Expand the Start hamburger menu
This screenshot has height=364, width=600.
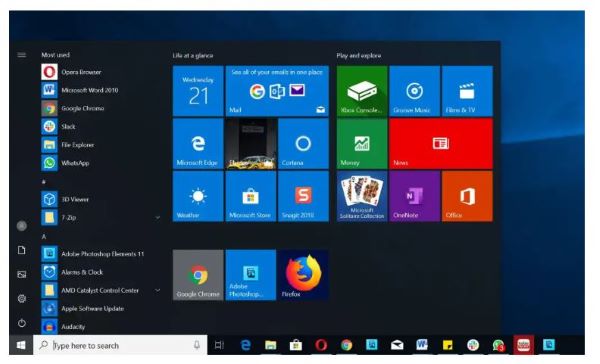click(x=22, y=55)
